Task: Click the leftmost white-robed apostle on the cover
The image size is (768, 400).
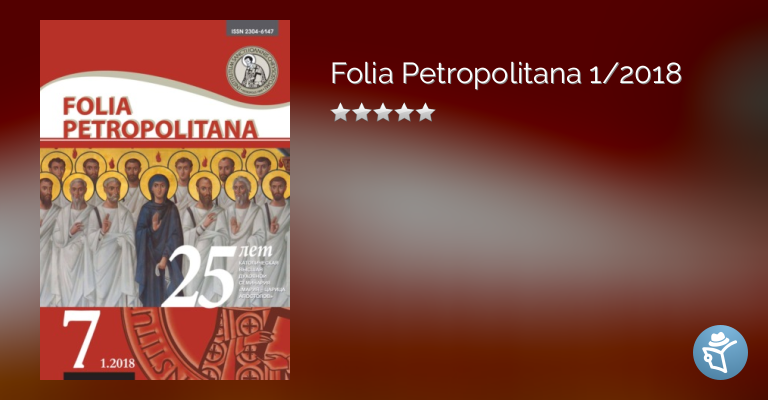Action: click(x=48, y=242)
